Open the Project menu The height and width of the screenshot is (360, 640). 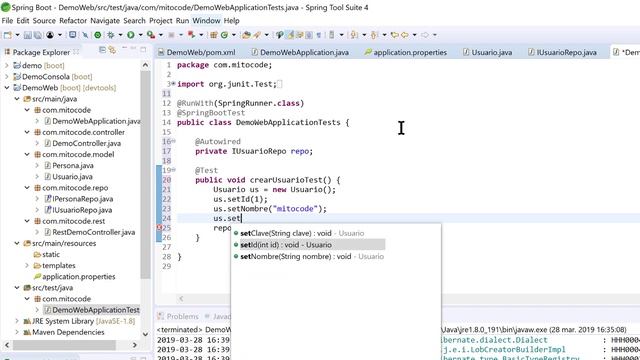pyautogui.click(x=160, y=20)
